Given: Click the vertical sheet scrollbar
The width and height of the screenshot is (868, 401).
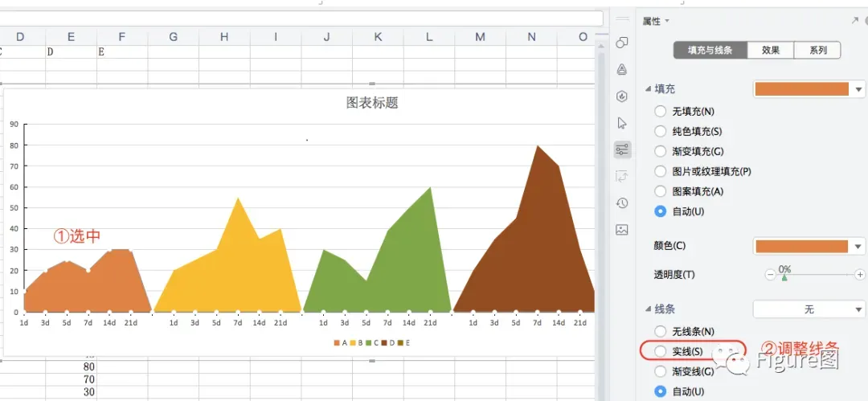Looking at the screenshot, I should click(600, 222).
